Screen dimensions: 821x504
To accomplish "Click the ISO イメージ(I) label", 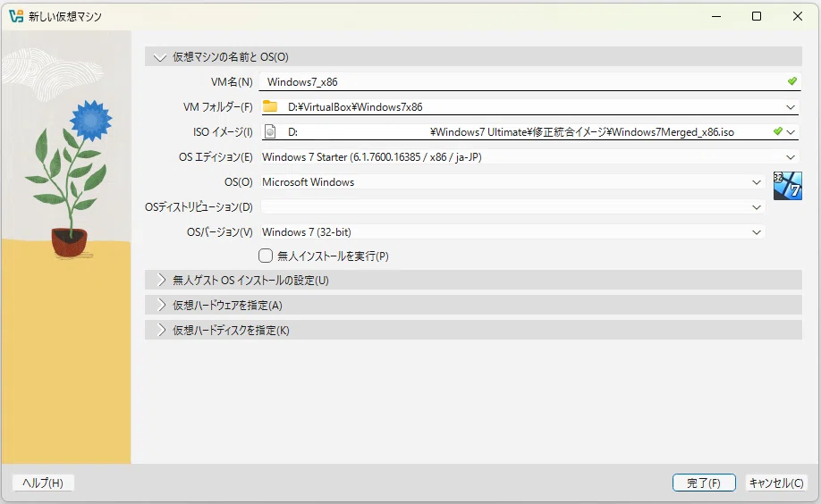I will point(223,132).
